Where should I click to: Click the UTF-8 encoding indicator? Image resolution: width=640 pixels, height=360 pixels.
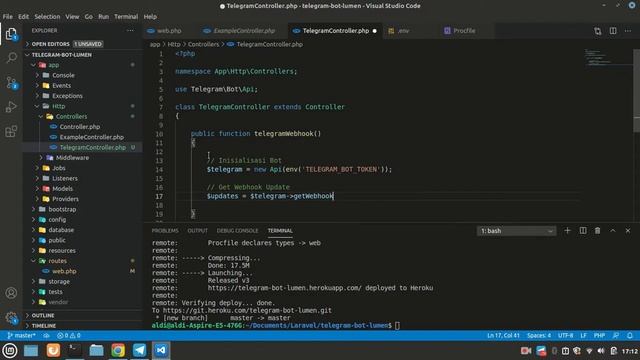click(565, 336)
